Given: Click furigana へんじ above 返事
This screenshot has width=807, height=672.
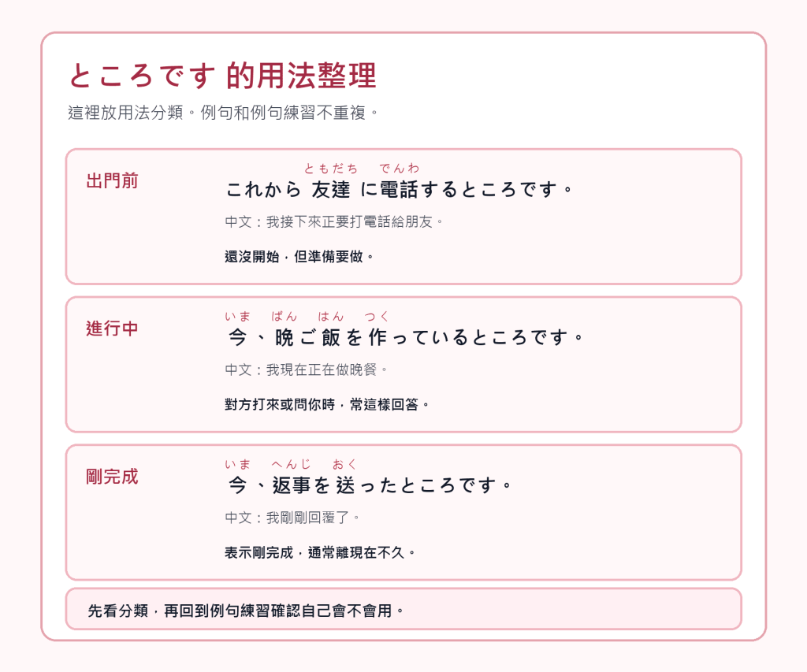Looking at the screenshot, I should click(x=292, y=464).
